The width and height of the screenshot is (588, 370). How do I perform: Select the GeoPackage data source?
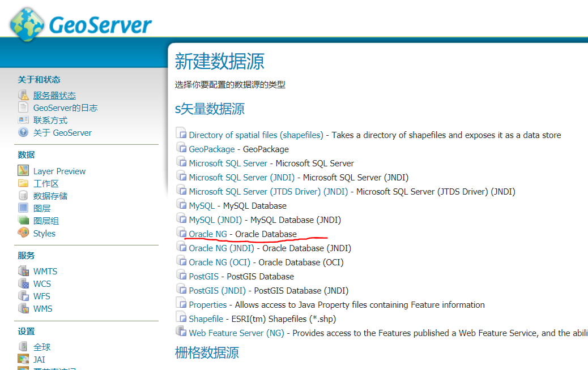coord(211,149)
